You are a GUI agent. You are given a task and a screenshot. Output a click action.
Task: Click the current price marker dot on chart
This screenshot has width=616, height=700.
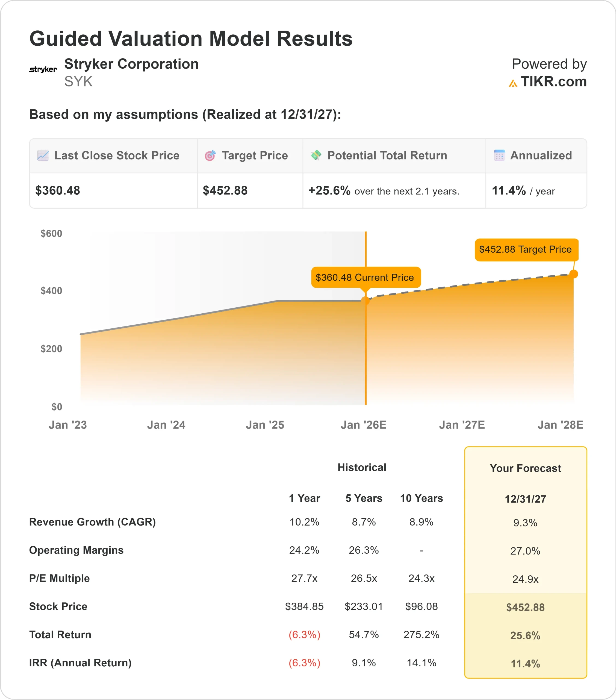point(366,301)
